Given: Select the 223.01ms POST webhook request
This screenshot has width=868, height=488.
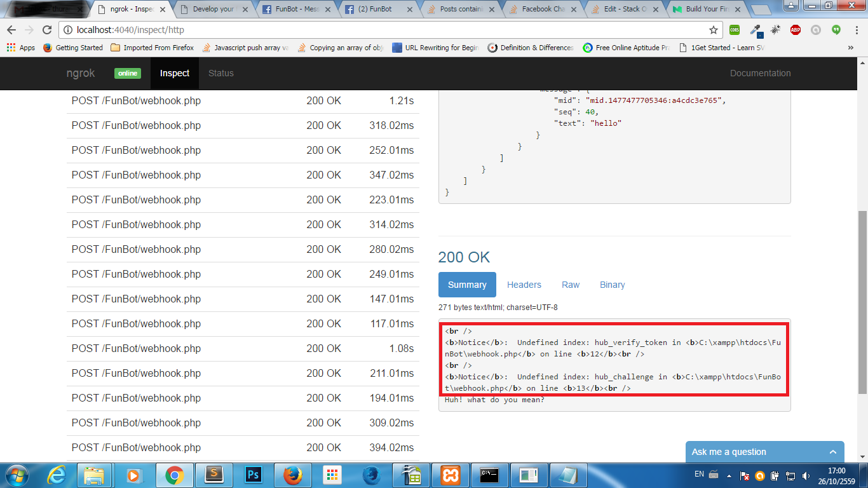Looking at the screenshot, I should click(243, 200).
